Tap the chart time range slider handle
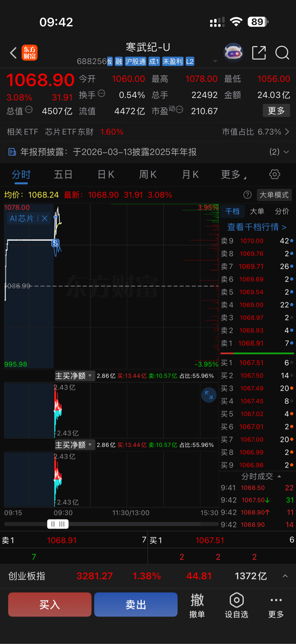Image resolution: width=296 pixels, height=644 pixels. [x=58, y=524]
